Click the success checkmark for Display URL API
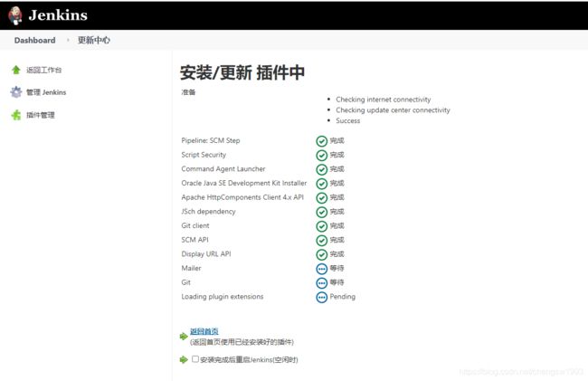Viewport: 588px width, 381px height. pyautogui.click(x=322, y=254)
